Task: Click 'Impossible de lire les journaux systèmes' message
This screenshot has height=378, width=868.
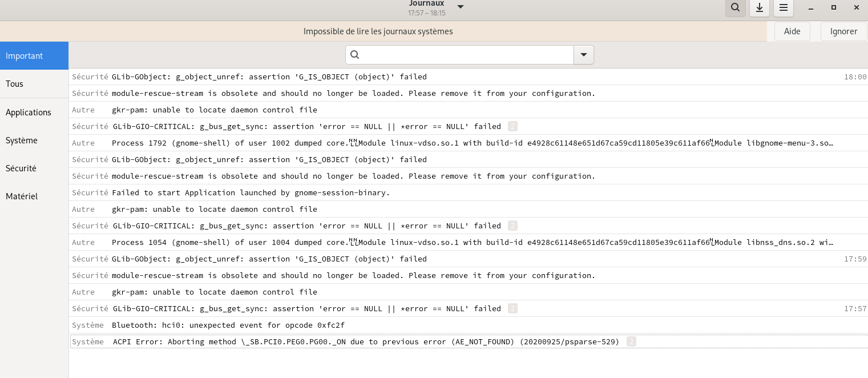Action: (378, 31)
